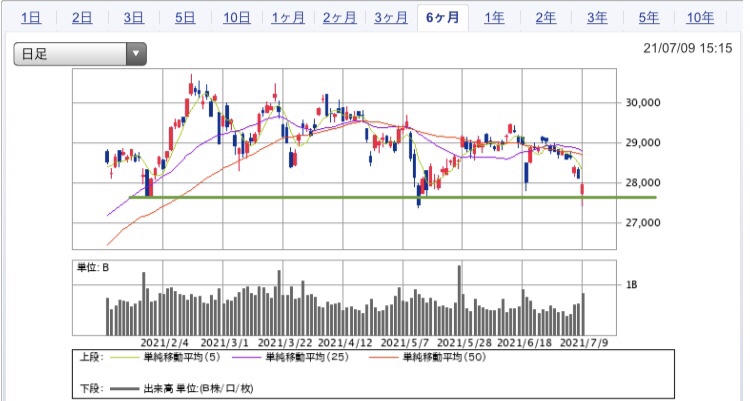
Task: Click the 2021/3/1 date label
Action: pyautogui.click(x=224, y=343)
